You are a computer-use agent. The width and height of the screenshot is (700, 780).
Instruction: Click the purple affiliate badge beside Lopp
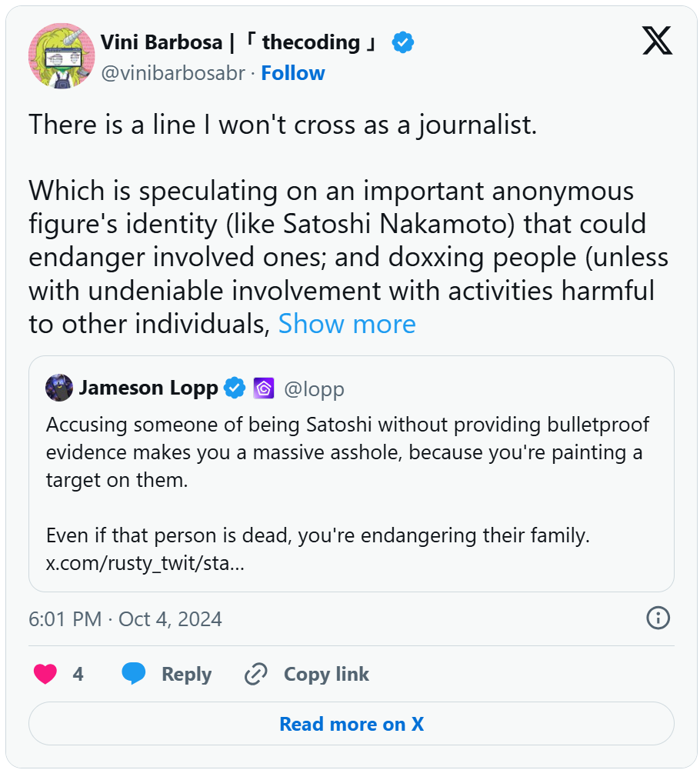(263, 388)
